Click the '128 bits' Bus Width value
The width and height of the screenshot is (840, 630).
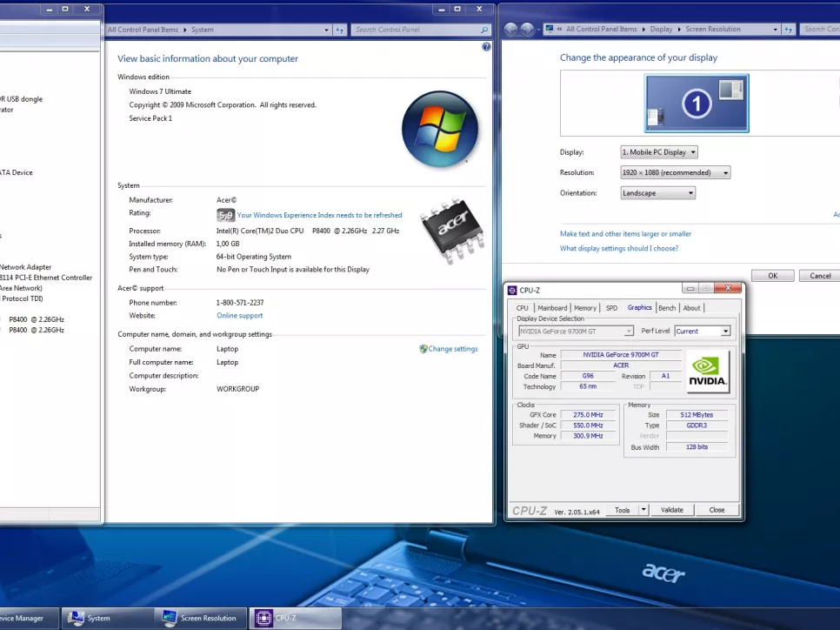(x=697, y=447)
